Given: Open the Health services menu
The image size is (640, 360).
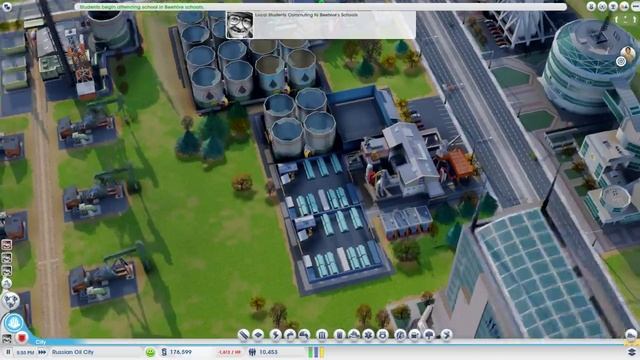Looking at the screenshot, I should pos(368,335).
